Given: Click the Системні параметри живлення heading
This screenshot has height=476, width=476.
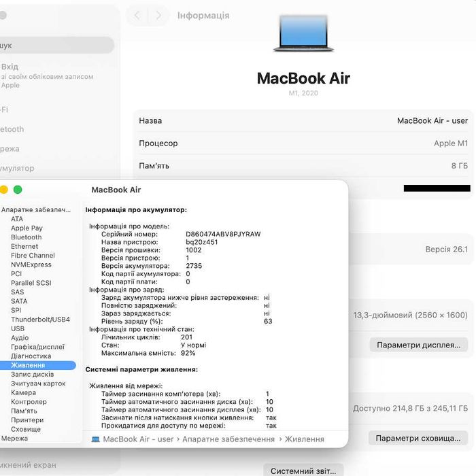Looking at the screenshot, I should (x=141, y=369).
